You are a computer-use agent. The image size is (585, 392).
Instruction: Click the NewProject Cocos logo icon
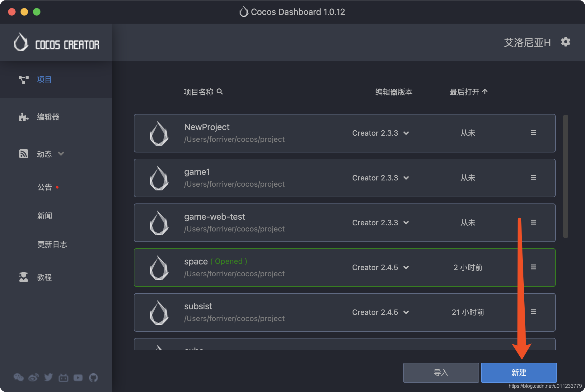[159, 133]
